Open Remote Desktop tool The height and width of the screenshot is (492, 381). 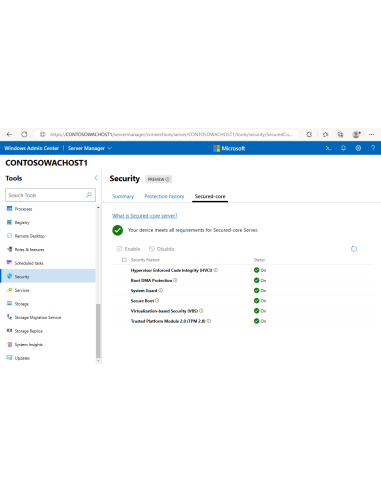click(48, 236)
